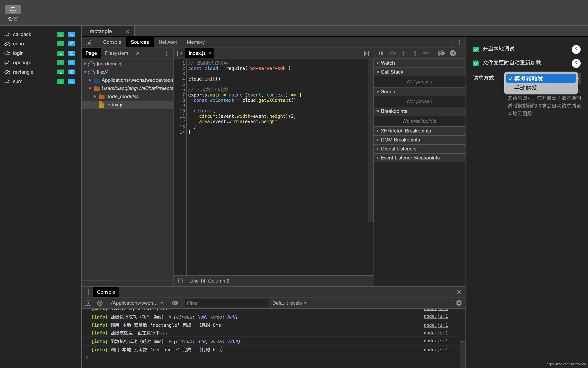This screenshot has width=588, height=368.
Task: Toggle the debugger sidebar panel
Action: [367, 53]
